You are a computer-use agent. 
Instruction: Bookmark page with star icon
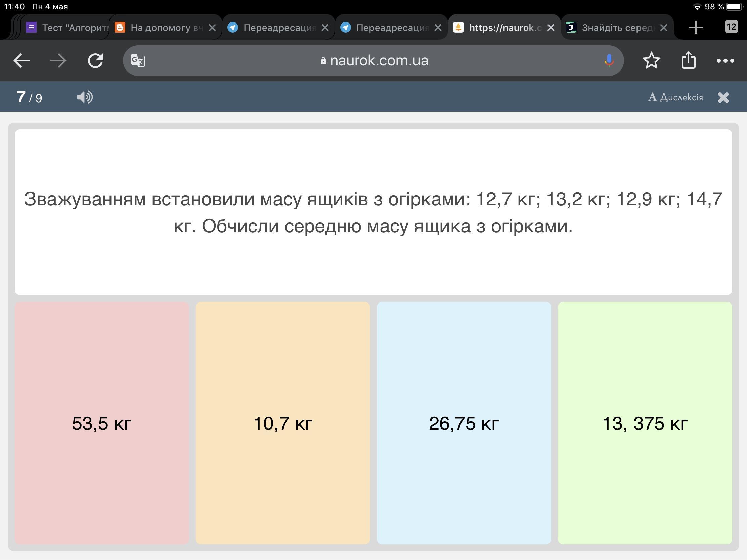click(x=651, y=61)
